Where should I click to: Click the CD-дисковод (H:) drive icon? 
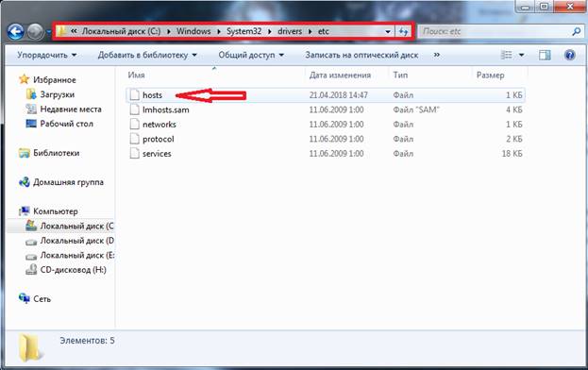point(31,270)
